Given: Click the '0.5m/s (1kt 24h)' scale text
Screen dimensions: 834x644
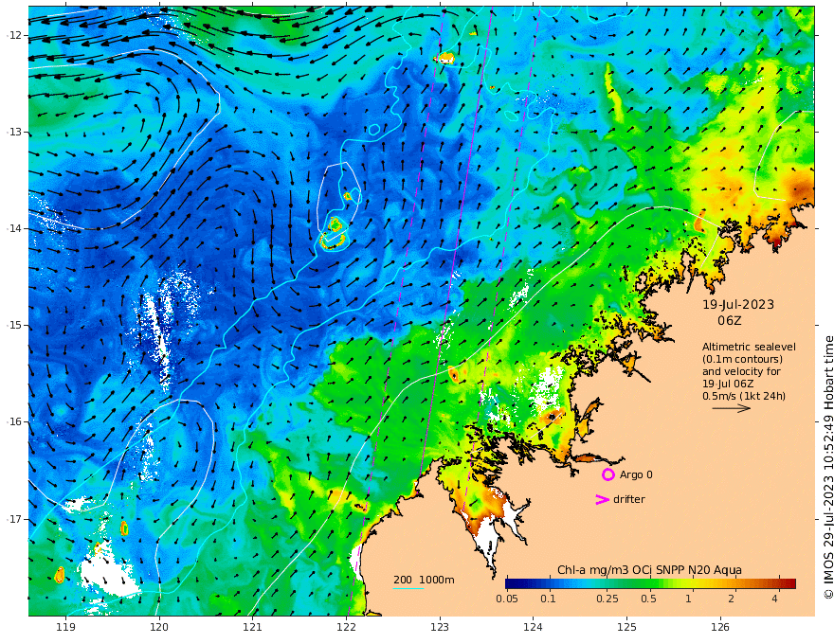Looking at the screenshot, I should click(x=744, y=396).
